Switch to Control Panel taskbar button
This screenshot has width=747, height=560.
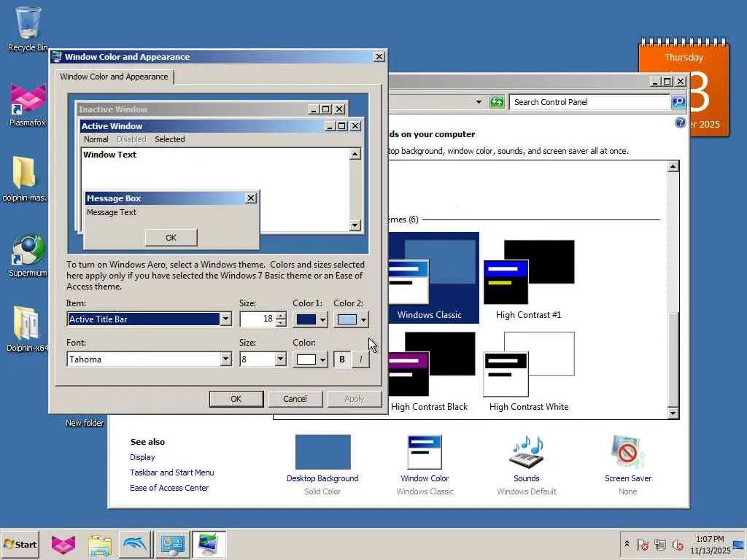(x=172, y=544)
